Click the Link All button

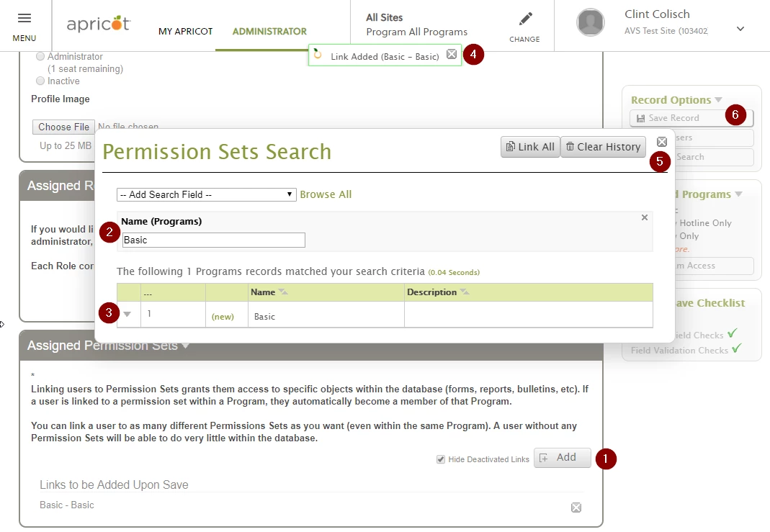tap(530, 147)
